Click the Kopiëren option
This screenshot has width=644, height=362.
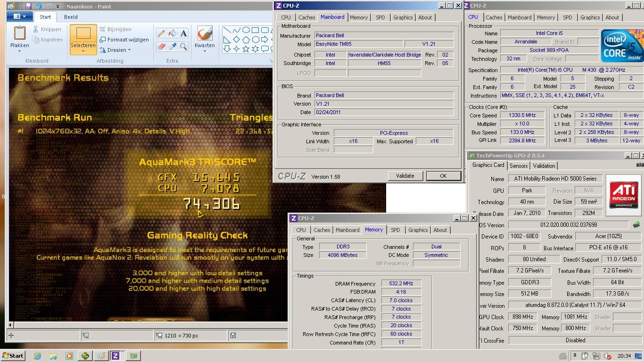pos(48,40)
